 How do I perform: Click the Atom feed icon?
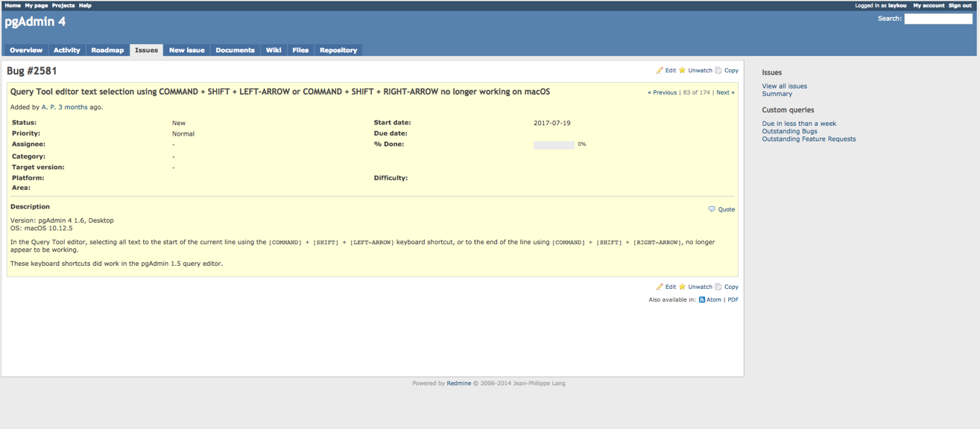tap(702, 300)
